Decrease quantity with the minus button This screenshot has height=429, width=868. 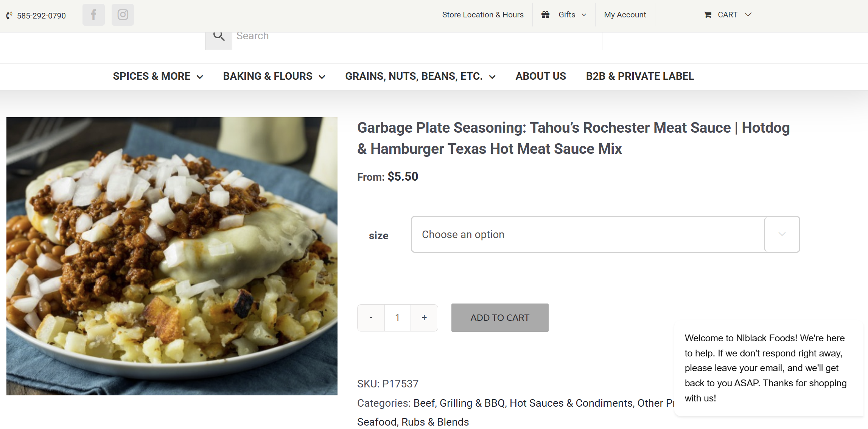(371, 318)
